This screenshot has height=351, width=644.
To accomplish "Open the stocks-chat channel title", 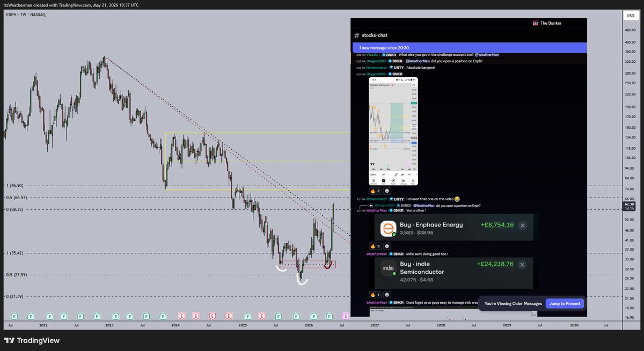I will (374, 35).
